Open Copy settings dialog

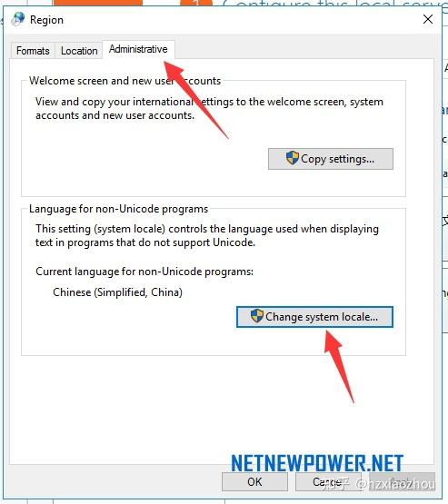tap(331, 159)
